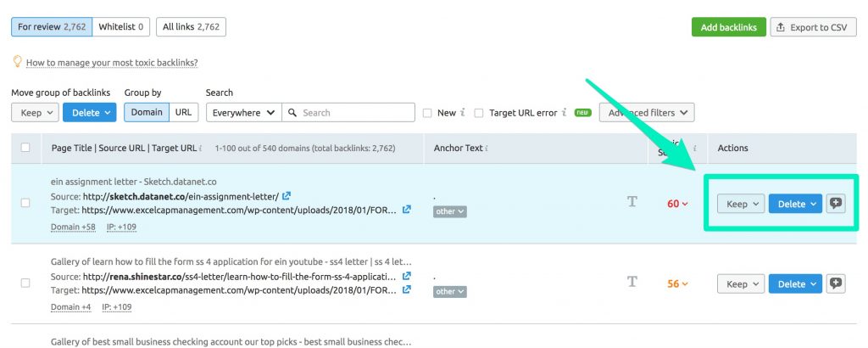Image resolution: width=868 pixels, height=348 pixels.
Task: Click the Anchor Text column header
Action: [459, 148]
